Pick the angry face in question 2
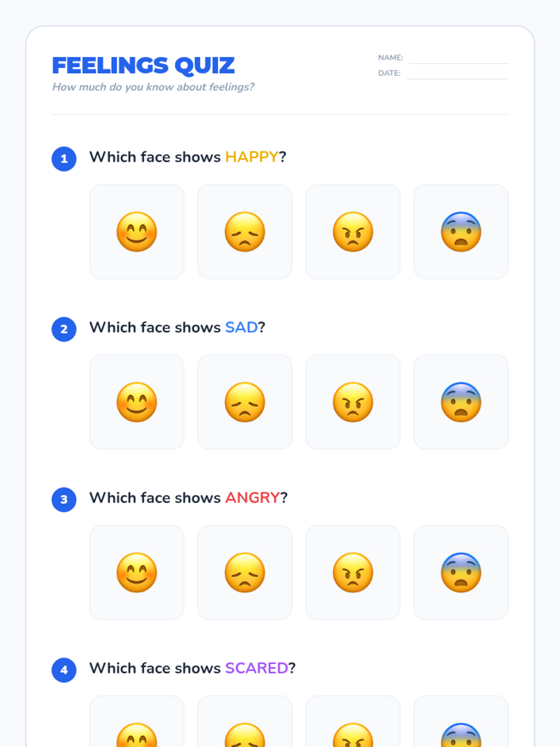This screenshot has height=747, width=560. (x=353, y=402)
